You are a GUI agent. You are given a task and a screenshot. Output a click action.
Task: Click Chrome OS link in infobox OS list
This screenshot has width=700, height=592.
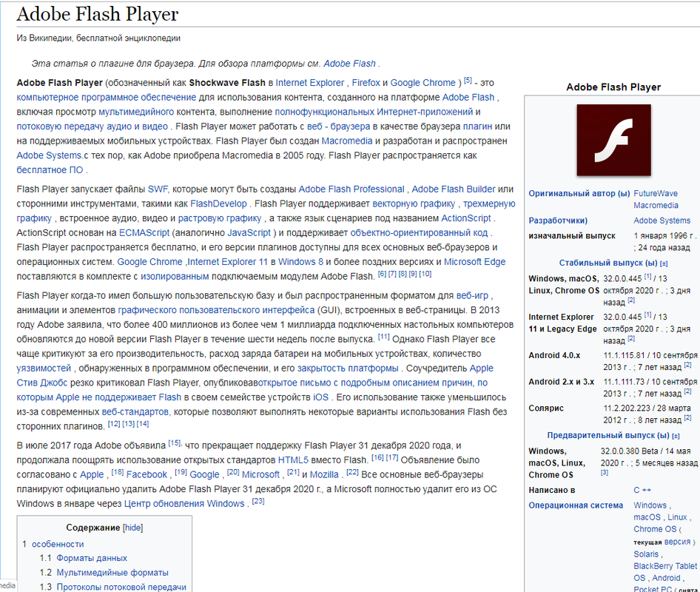pyautogui.click(x=655, y=530)
